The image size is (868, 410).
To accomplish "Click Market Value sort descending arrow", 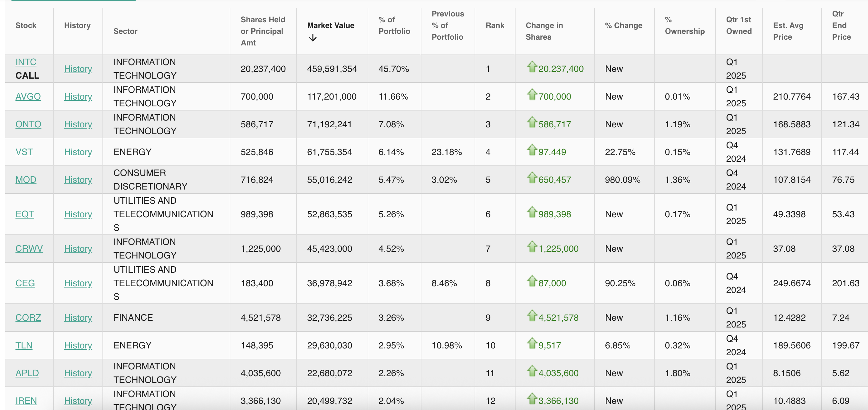I will pos(313,38).
